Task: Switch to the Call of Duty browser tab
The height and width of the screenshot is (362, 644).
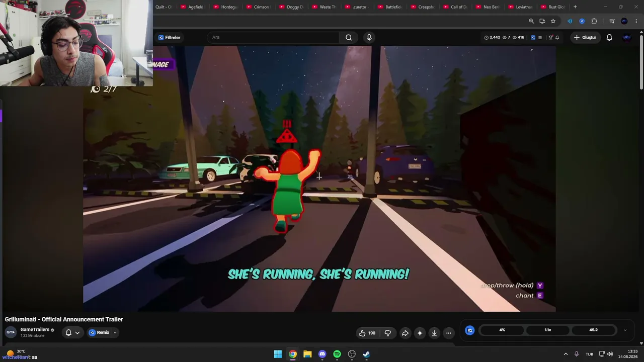Action: (x=455, y=7)
